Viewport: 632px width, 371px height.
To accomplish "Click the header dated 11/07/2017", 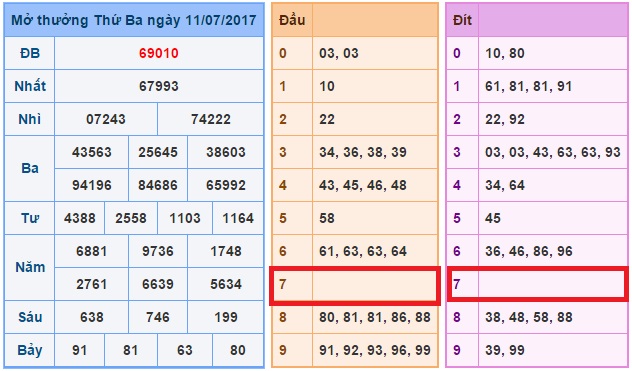I will coord(134,20).
